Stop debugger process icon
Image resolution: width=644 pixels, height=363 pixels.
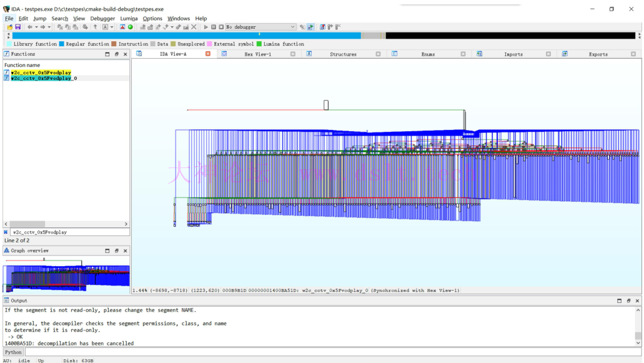[x=221, y=27]
